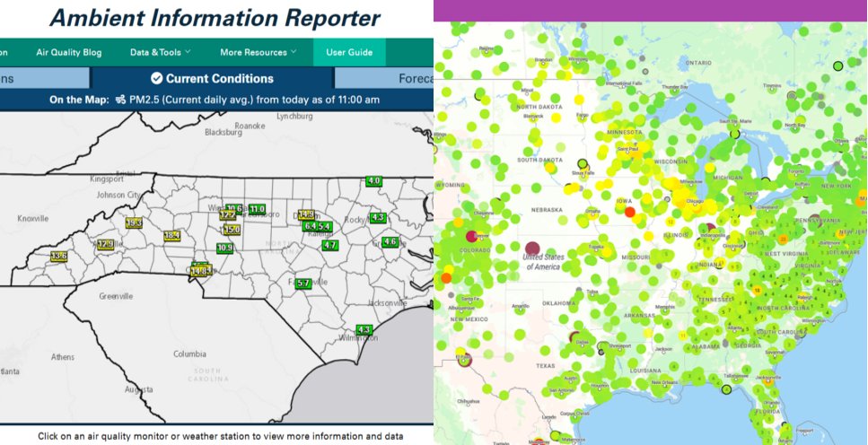Click the yellow 12 sensor in Illinois
Viewport: 868px width, 445px height.
click(x=671, y=222)
